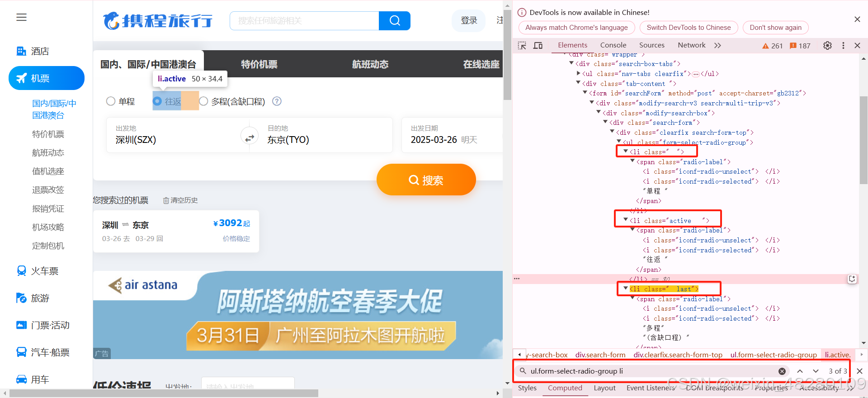This screenshot has height=398, width=868.
Task: Click the travel search input field
Action: coord(304,21)
